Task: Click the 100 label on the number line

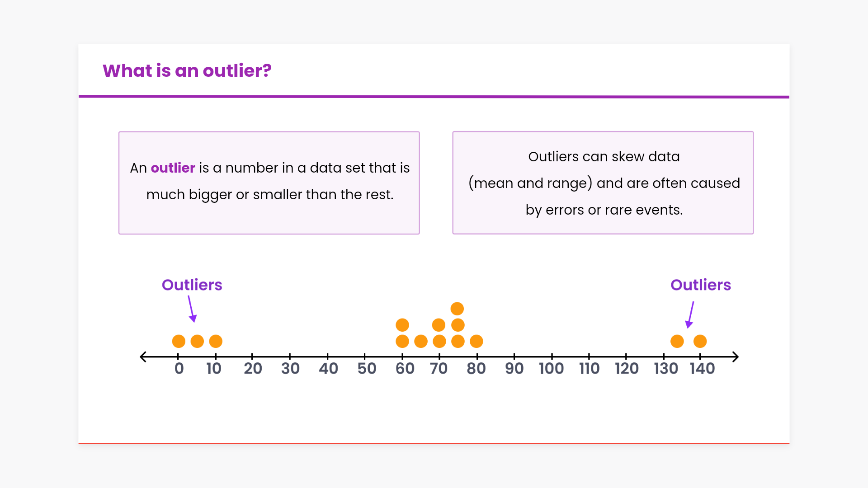Action: [551, 369]
